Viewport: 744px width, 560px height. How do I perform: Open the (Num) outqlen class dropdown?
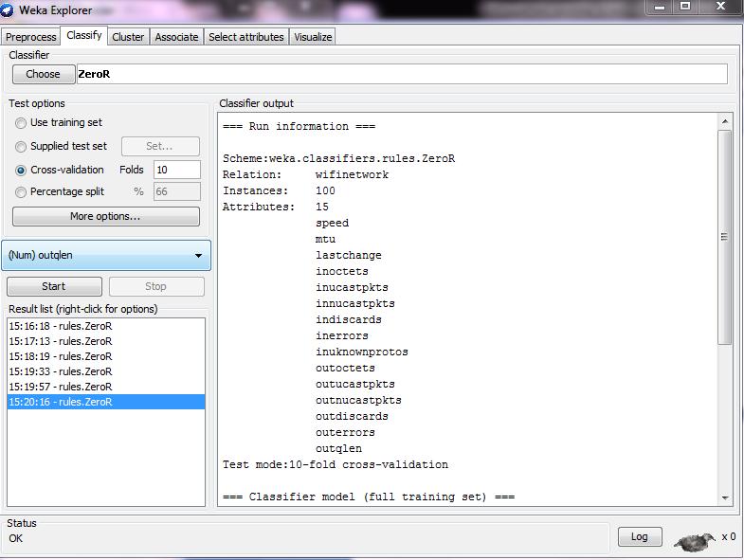[x=106, y=255]
